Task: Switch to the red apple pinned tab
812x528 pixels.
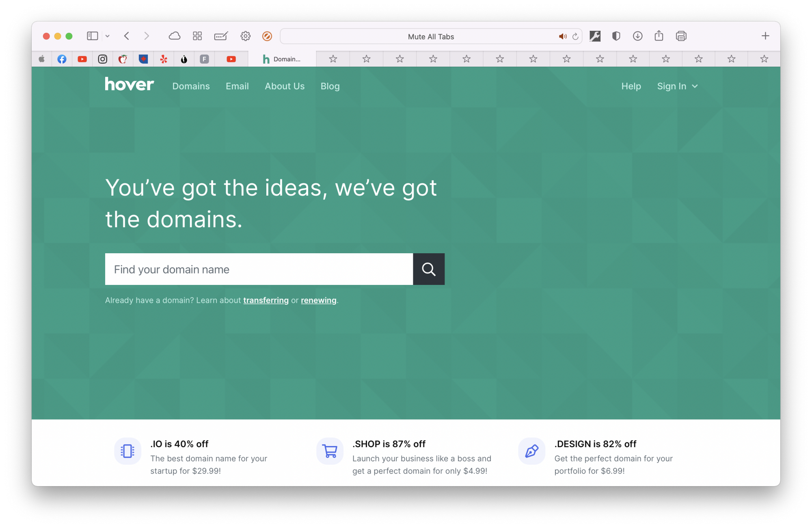Action: pyautogui.click(x=123, y=59)
